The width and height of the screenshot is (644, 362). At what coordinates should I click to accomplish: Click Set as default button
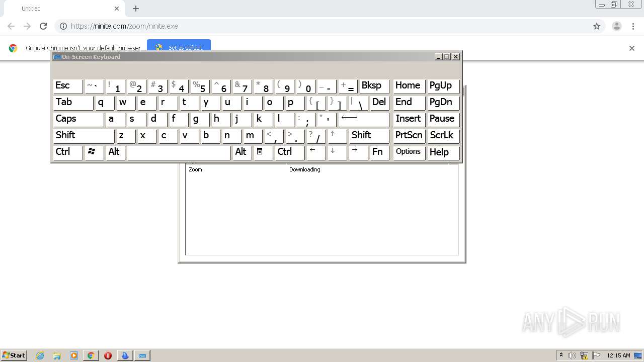pyautogui.click(x=179, y=47)
